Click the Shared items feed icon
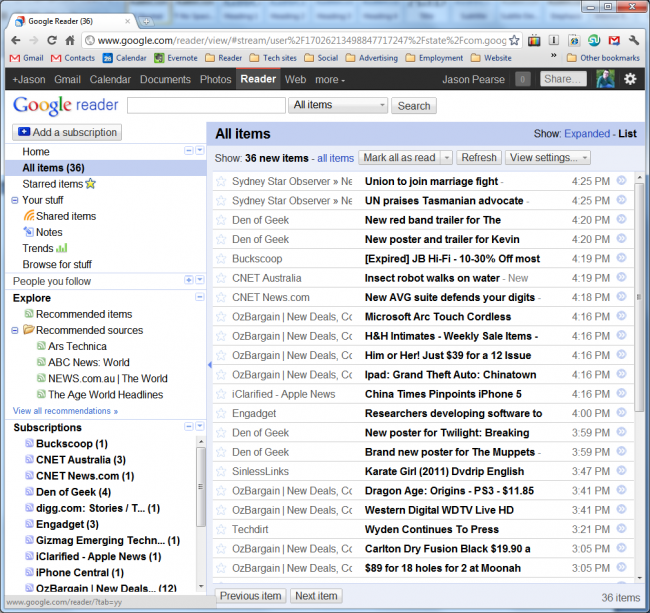The image size is (650, 613). 29,216
